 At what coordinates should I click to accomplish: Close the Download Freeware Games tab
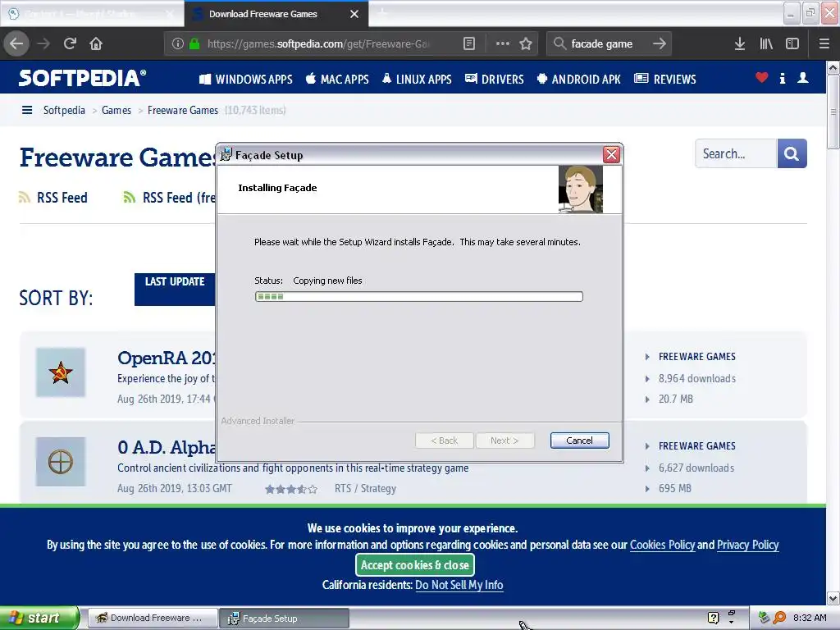pyautogui.click(x=354, y=15)
